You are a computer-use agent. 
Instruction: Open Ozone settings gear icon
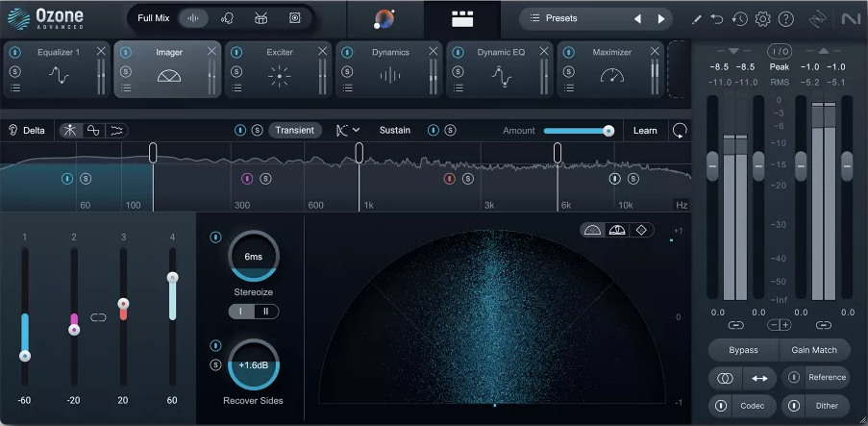(762, 18)
